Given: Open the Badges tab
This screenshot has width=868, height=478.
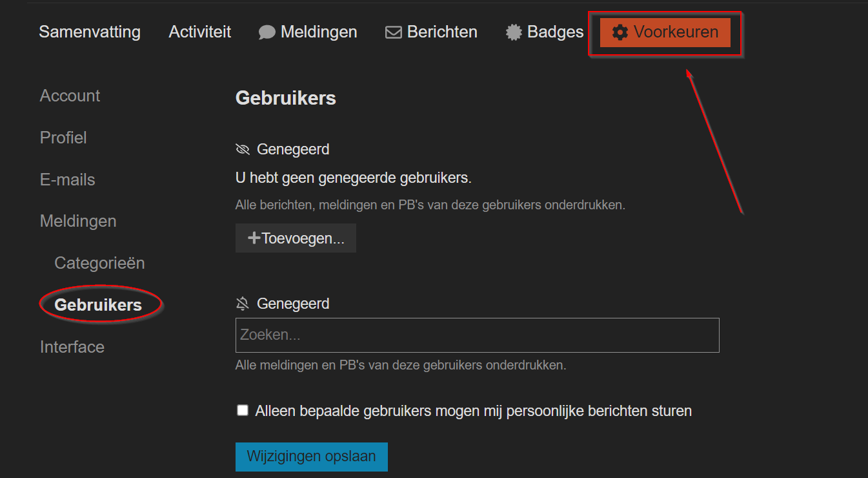Looking at the screenshot, I should pyautogui.click(x=545, y=32).
